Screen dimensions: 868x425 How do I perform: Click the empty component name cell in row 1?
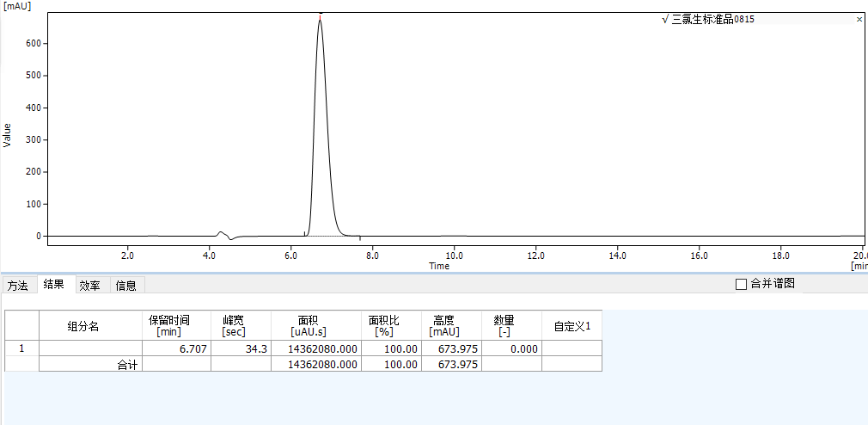90,348
